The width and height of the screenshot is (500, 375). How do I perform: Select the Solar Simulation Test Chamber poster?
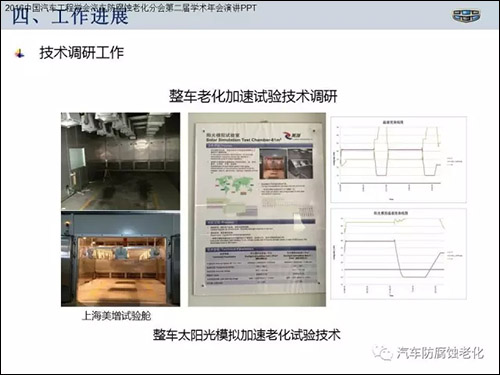257,209
